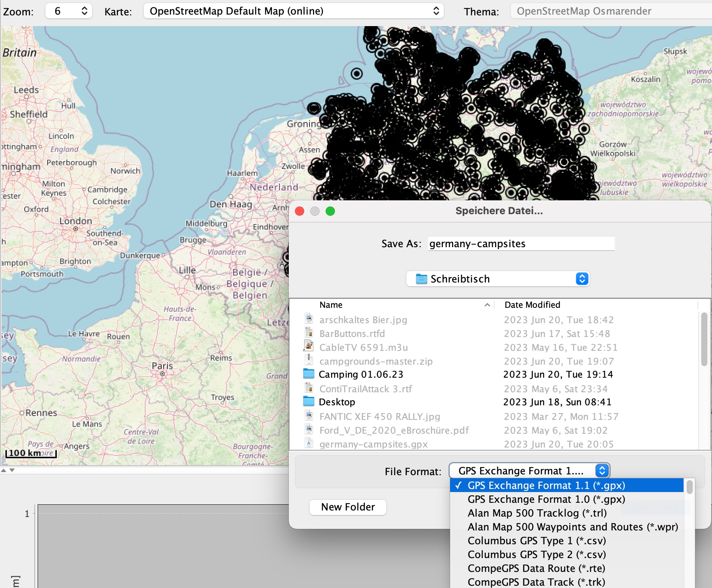Select GPS Exchange Format 1.0 (*.gpx)

546,499
